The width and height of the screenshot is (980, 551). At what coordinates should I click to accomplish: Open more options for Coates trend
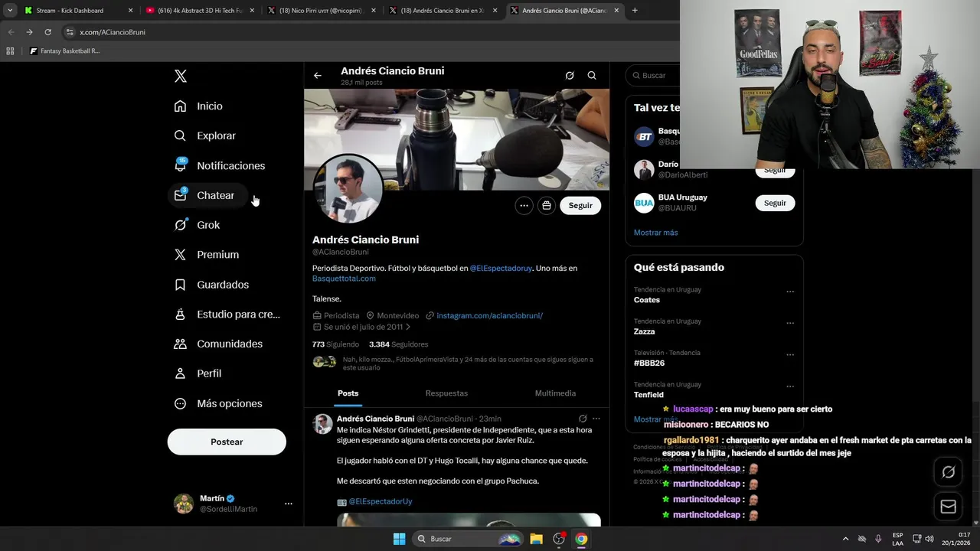[x=790, y=292]
